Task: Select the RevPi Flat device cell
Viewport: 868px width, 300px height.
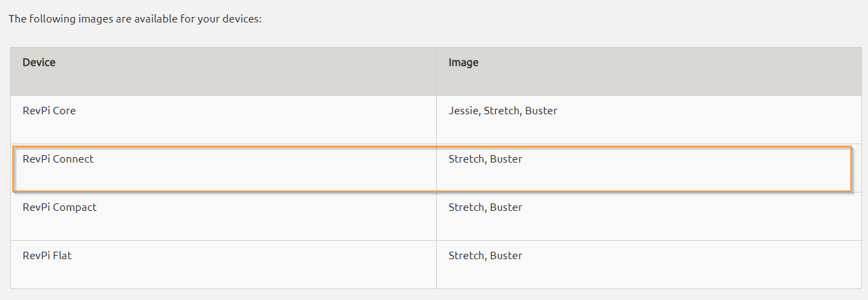Action: point(223,265)
